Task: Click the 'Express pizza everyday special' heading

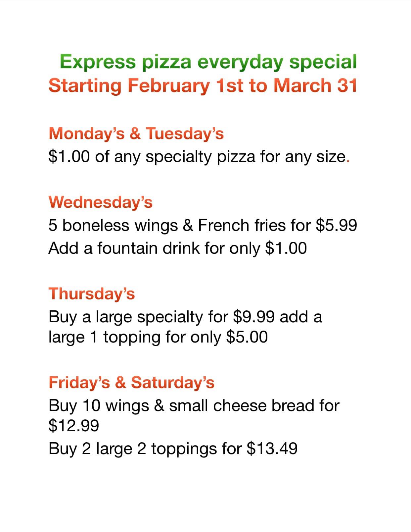Action: tap(208, 62)
